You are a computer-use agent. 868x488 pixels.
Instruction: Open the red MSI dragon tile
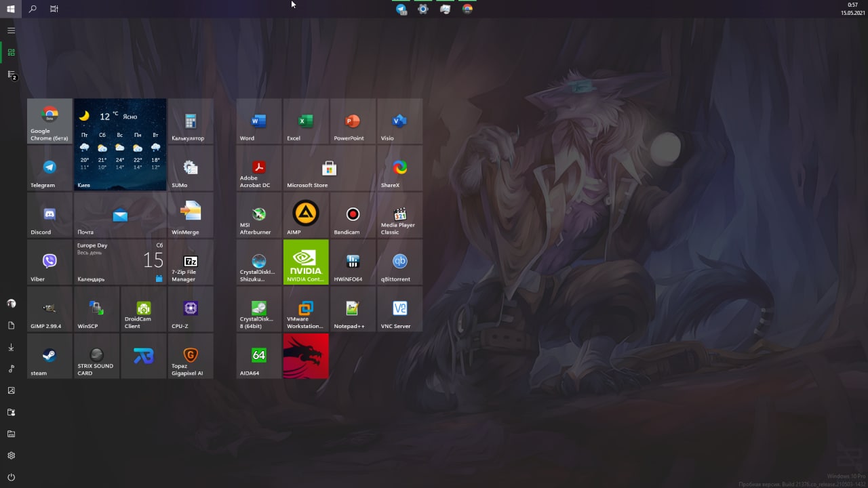coord(306,355)
